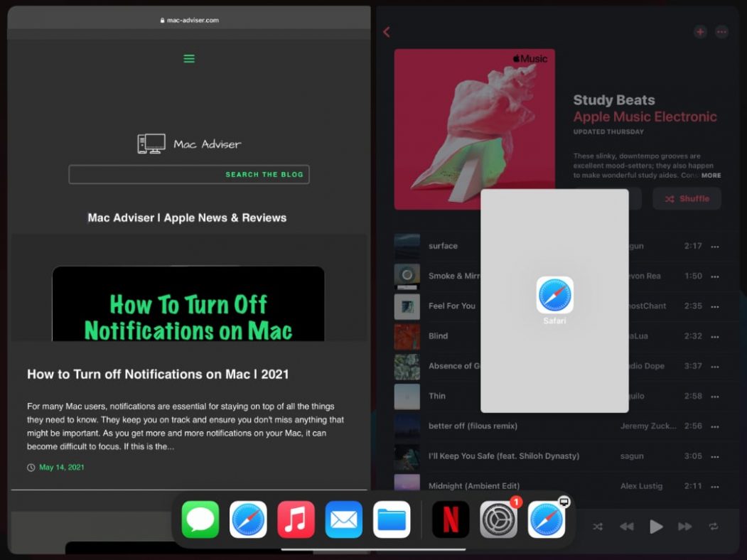Open the Mac Adviser hamburger menu
The width and height of the screenshot is (747, 560).
coord(188,58)
